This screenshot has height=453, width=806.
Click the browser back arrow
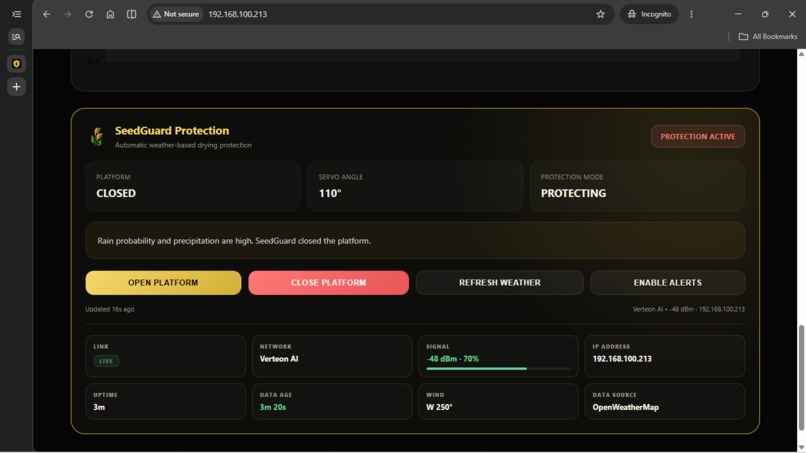(x=47, y=14)
